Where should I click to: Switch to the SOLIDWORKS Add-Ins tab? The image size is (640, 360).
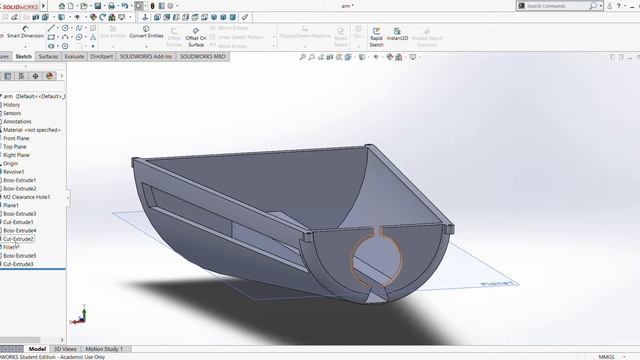point(146,57)
